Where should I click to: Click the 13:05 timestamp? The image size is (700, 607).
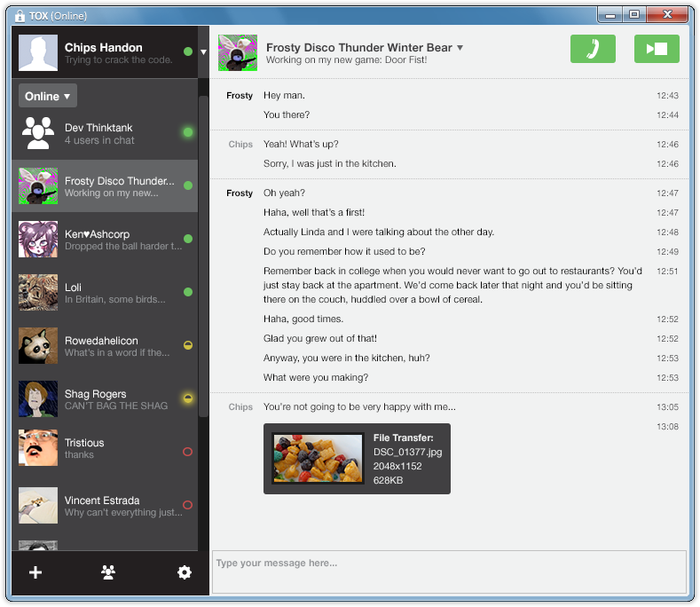(667, 407)
